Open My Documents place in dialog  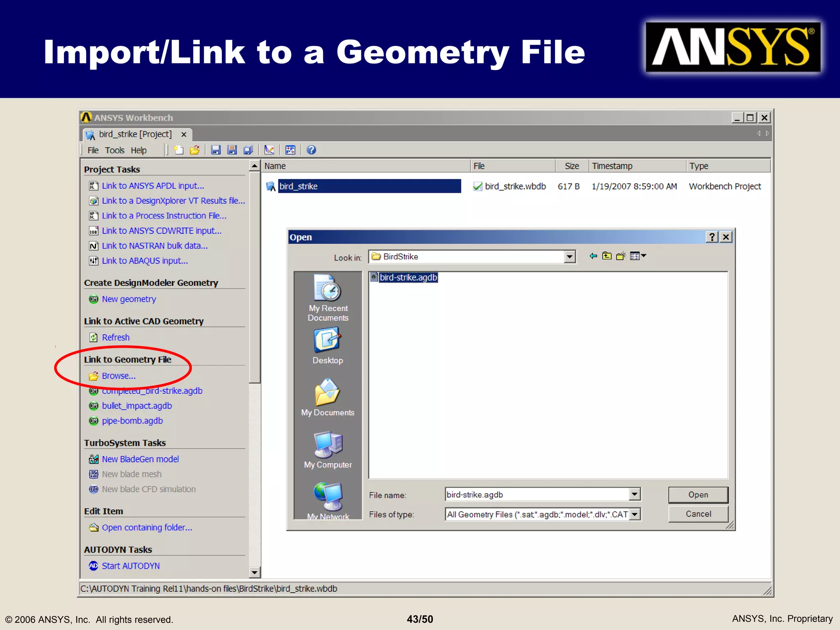tap(328, 398)
